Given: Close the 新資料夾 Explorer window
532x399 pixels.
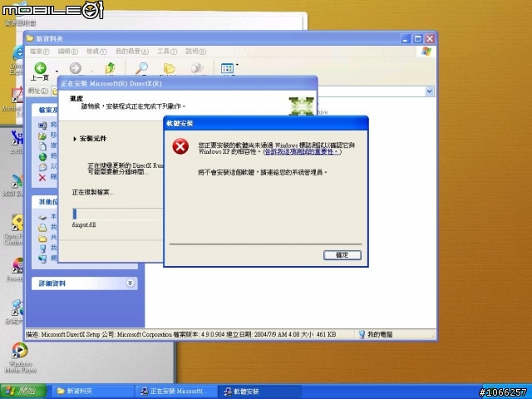Looking at the screenshot, I should point(430,39).
